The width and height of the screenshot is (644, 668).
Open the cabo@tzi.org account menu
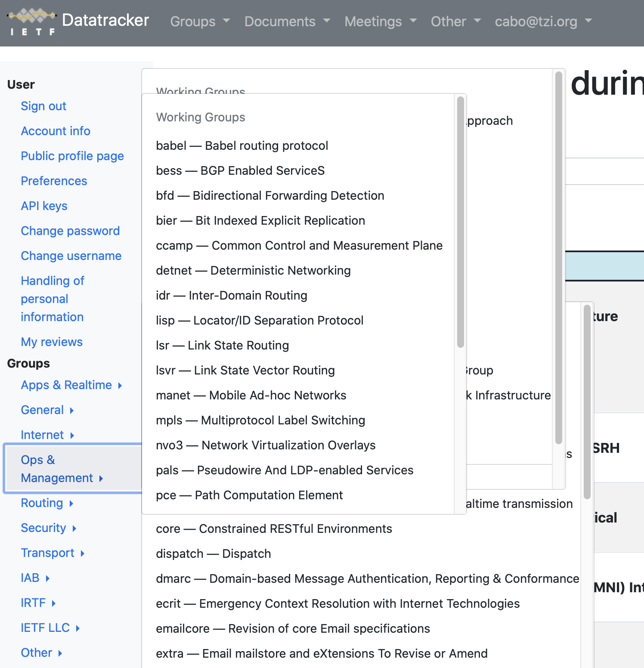pyautogui.click(x=543, y=21)
